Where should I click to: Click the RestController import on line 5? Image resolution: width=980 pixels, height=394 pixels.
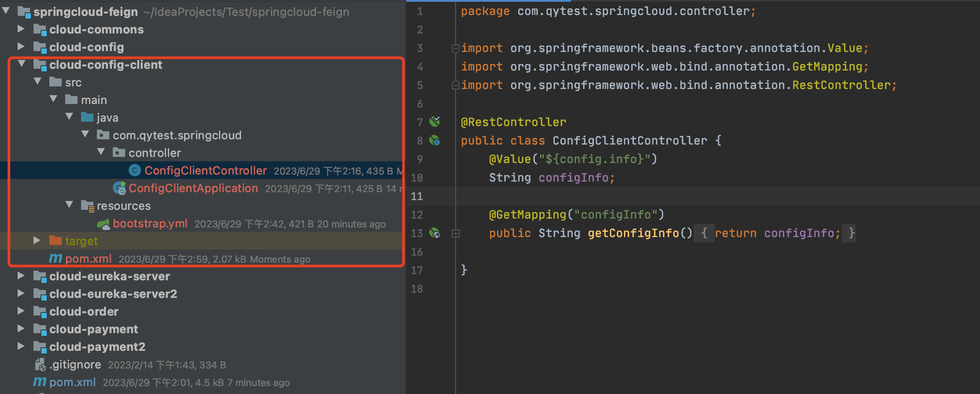(679, 85)
